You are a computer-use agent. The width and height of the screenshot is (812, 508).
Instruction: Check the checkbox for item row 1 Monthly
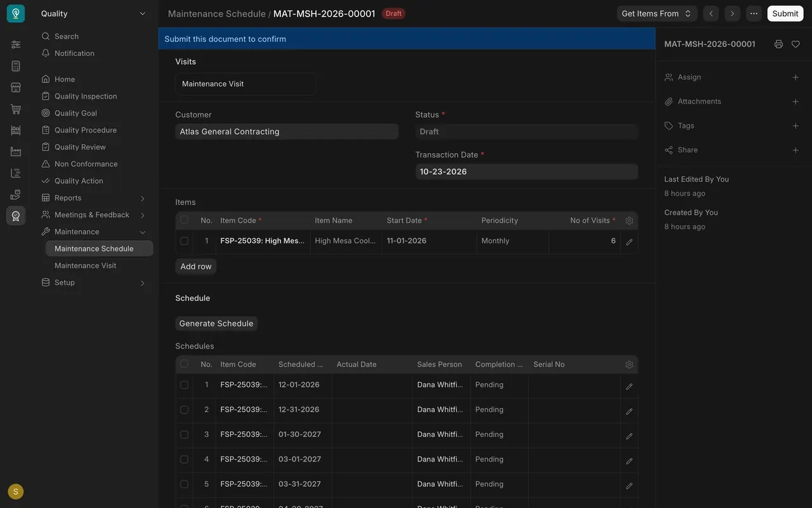point(185,241)
